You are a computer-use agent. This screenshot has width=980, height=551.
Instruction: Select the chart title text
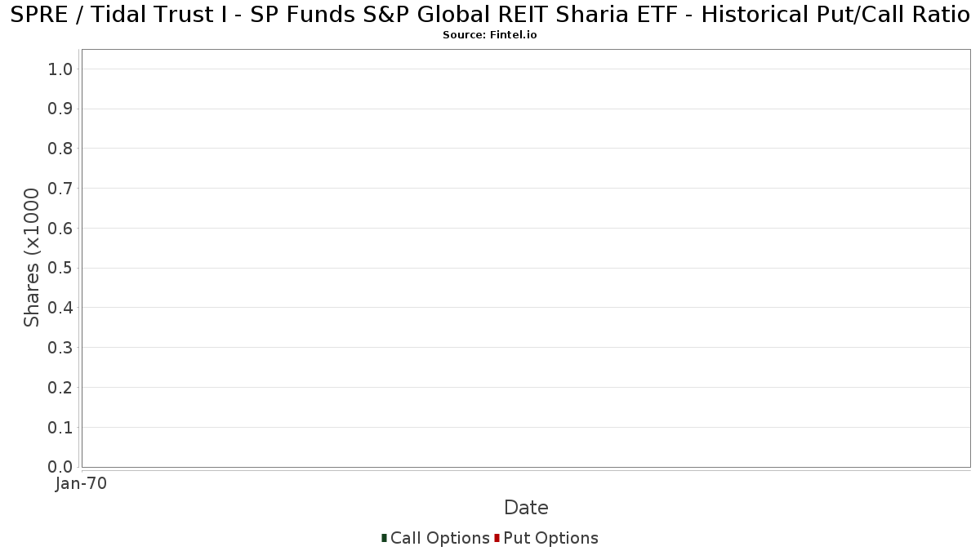pos(490,16)
